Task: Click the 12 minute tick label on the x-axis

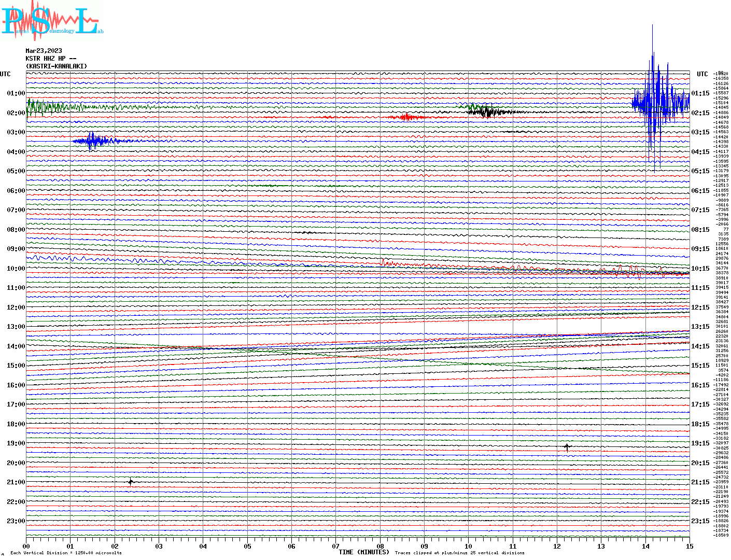Action: (x=557, y=547)
